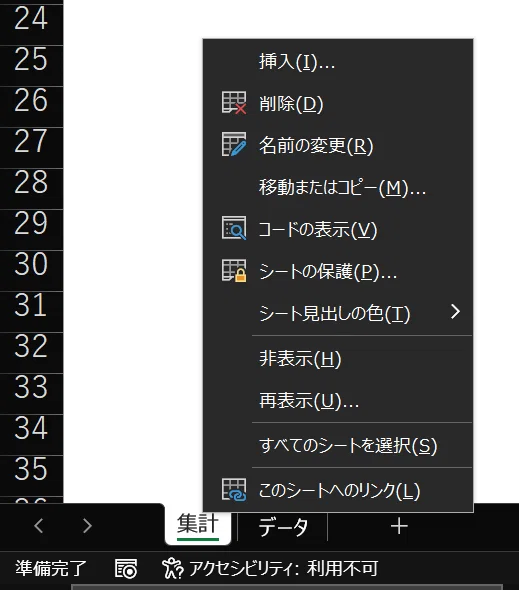Choose このシートへのリンク(L) entry

(x=338, y=490)
